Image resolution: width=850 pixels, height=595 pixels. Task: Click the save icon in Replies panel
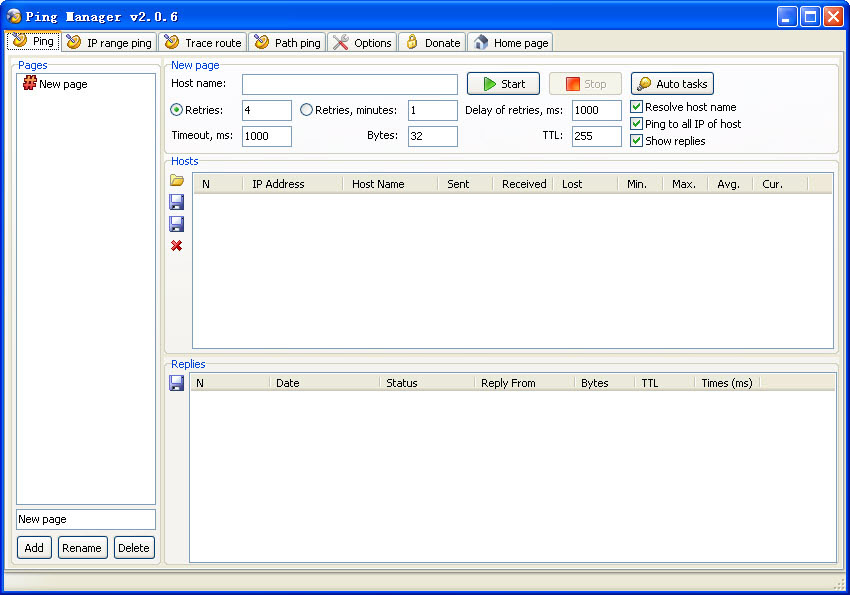(x=177, y=383)
